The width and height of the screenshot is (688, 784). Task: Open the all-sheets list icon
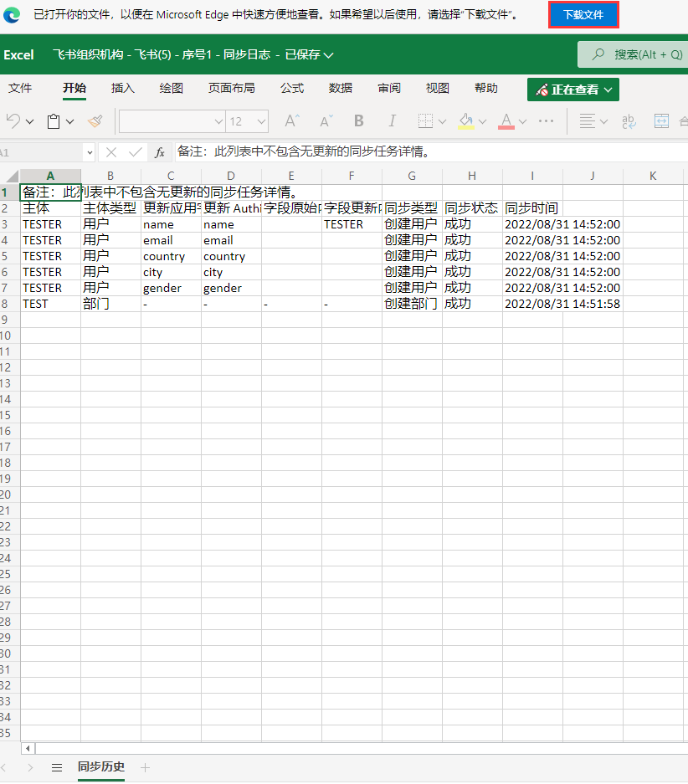(x=57, y=767)
